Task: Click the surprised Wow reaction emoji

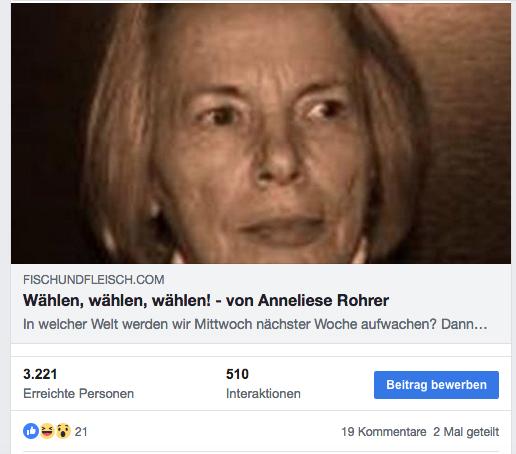Action: [x=63, y=431]
